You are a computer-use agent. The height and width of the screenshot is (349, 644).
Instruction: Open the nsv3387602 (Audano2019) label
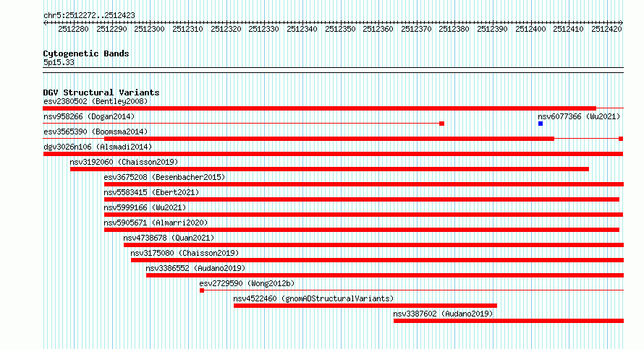[x=443, y=314]
